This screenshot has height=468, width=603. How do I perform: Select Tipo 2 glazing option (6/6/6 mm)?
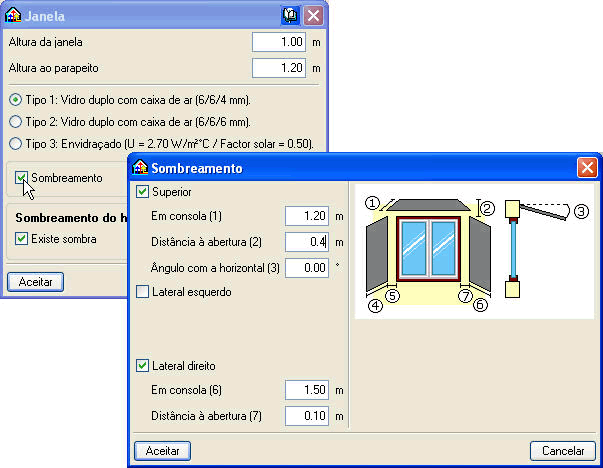[x=15, y=122]
